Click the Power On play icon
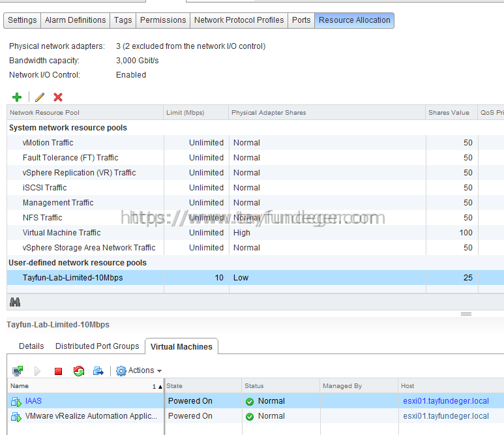 (x=37, y=371)
